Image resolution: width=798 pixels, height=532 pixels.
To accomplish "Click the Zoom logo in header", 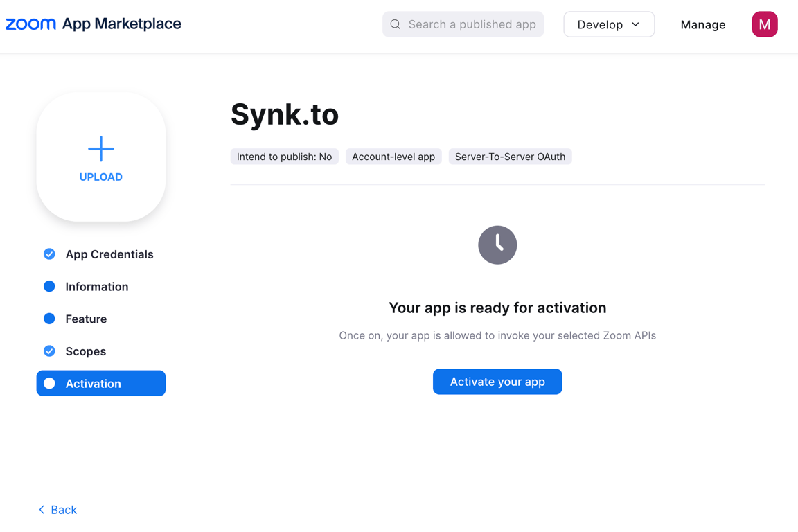I will pyautogui.click(x=30, y=24).
